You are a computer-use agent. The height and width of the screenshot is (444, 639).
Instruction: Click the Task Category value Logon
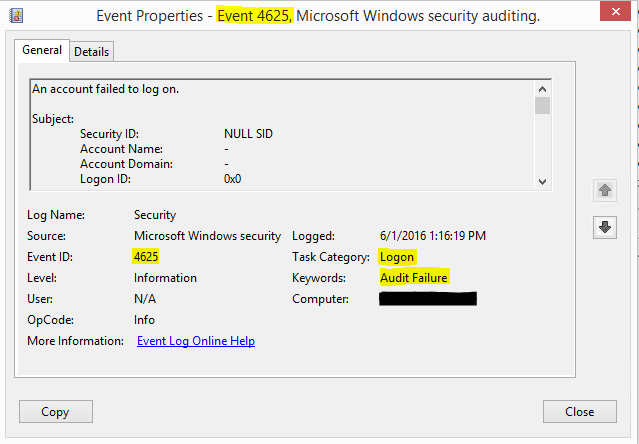(397, 257)
